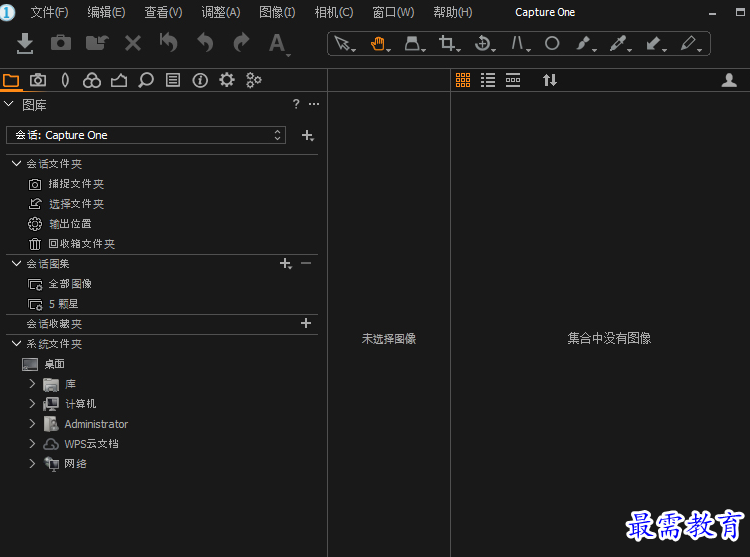Select the Crop tool
750x557 pixels.
(x=449, y=44)
